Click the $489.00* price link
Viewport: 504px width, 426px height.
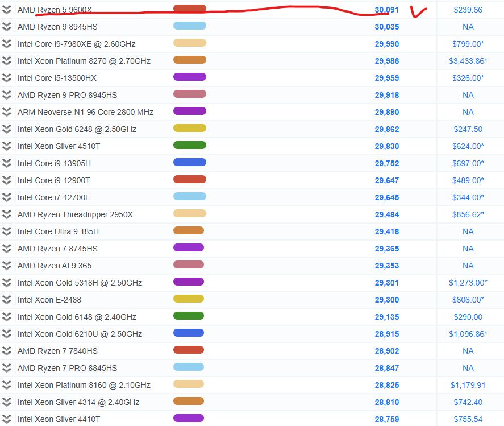468,180
